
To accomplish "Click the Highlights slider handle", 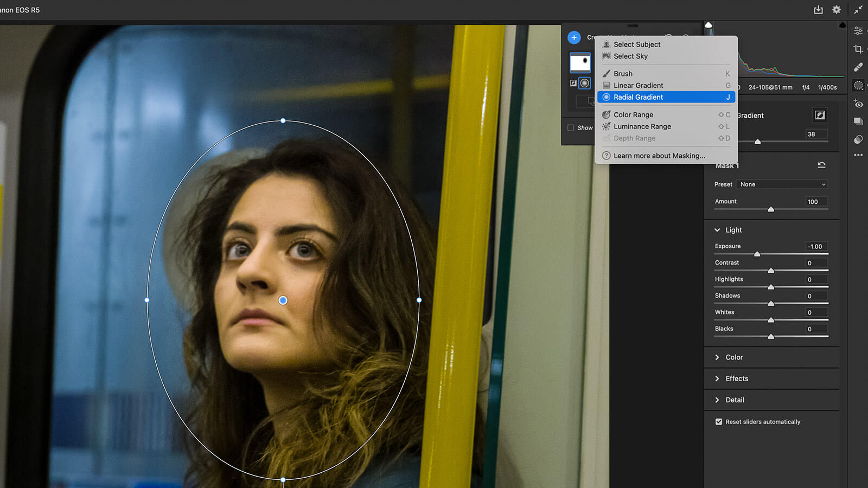I will pyautogui.click(x=771, y=287).
